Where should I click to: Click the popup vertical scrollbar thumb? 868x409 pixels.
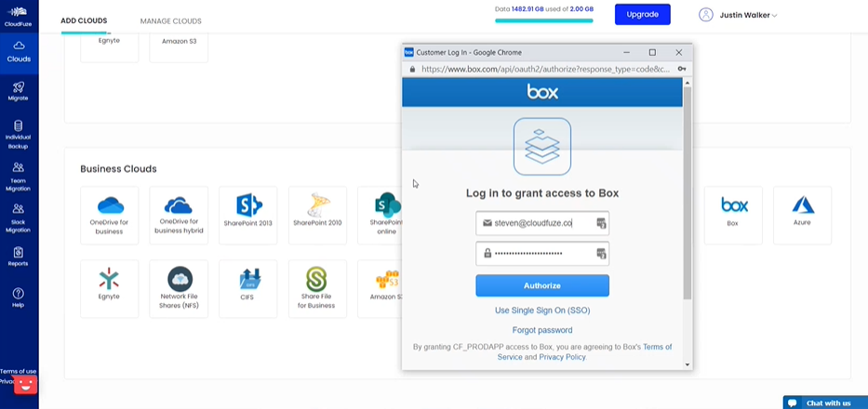pyautogui.click(x=688, y=192)
